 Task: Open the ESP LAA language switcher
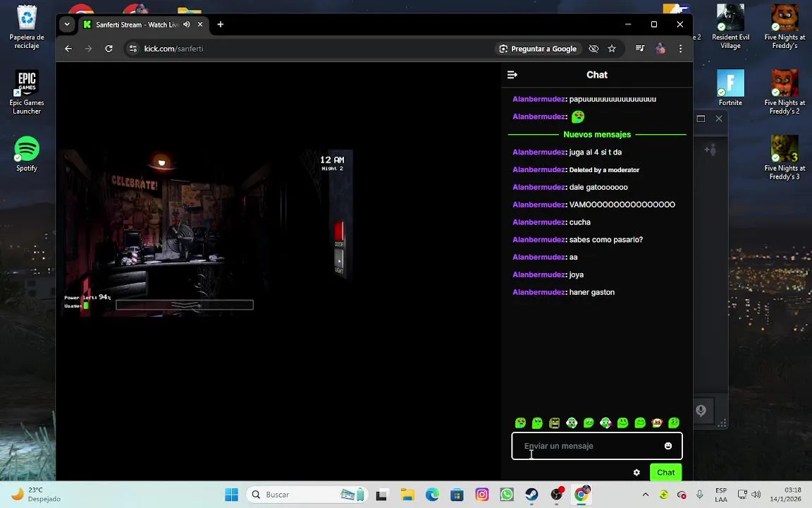click(x=721, y=495)
